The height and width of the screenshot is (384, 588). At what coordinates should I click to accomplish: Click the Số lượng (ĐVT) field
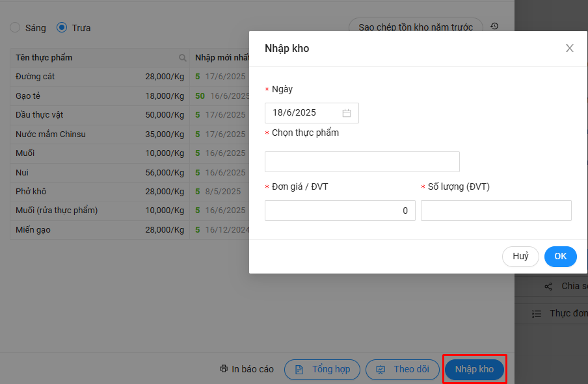click(x=496, y=211)
